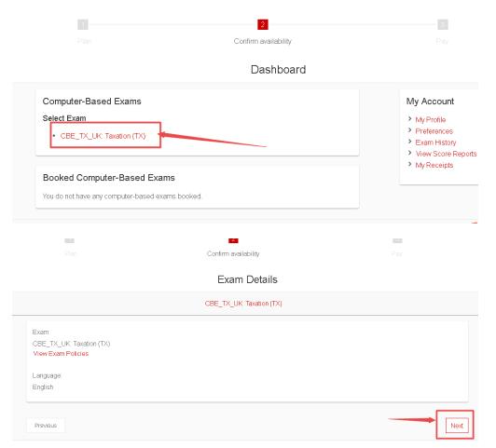Click chevron beside My Receipts
496x448 pixels.
409,164
